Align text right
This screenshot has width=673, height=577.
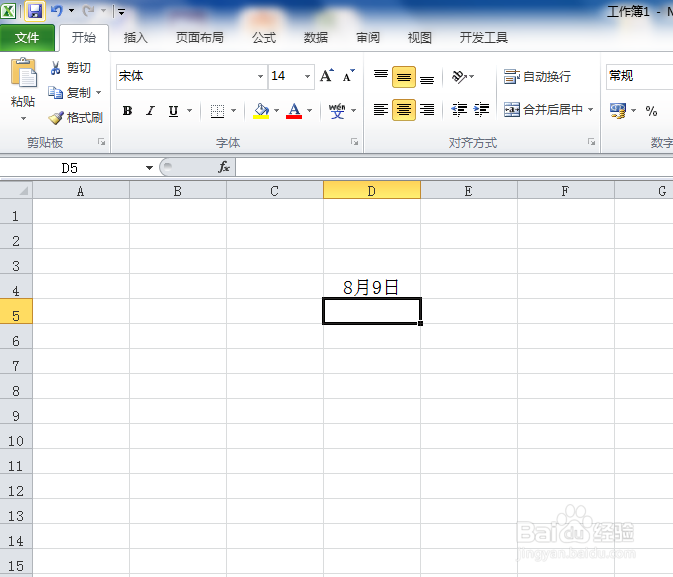427,110
